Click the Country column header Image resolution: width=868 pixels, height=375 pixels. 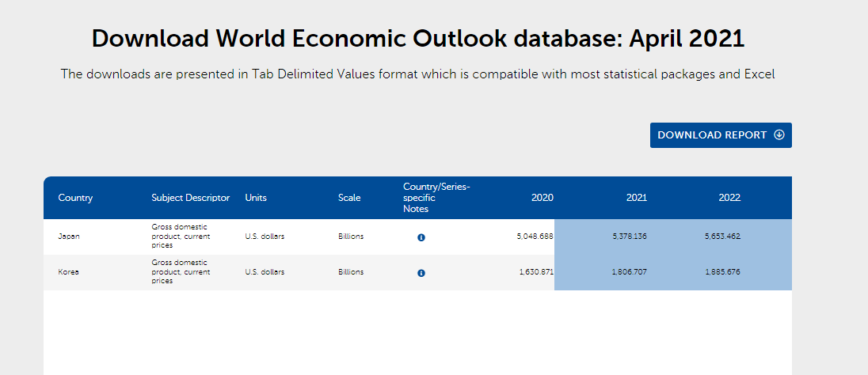pyautogui.click(x=75, y=198)
